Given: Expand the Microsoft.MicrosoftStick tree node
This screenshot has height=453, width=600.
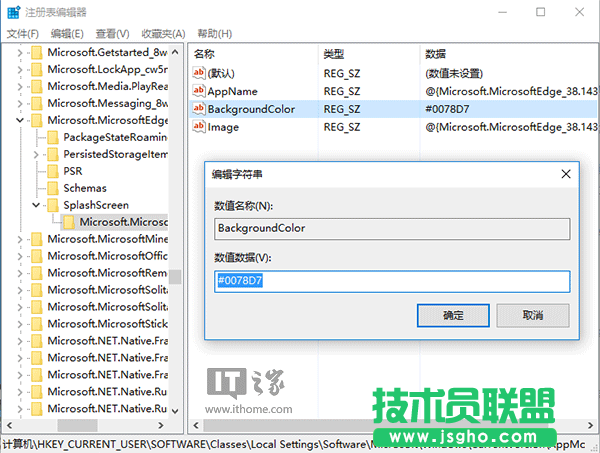Looking at the screenshot, I should pos(20,324).
